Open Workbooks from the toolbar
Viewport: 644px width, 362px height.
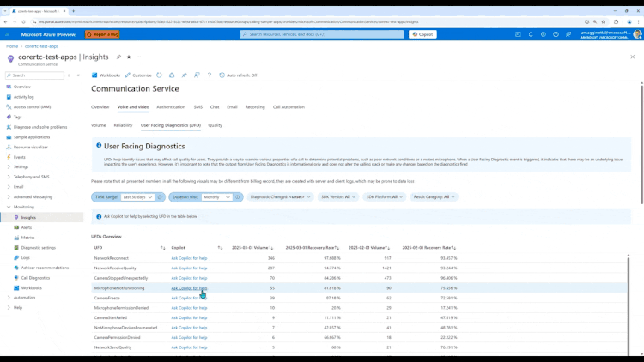(106, 75)
